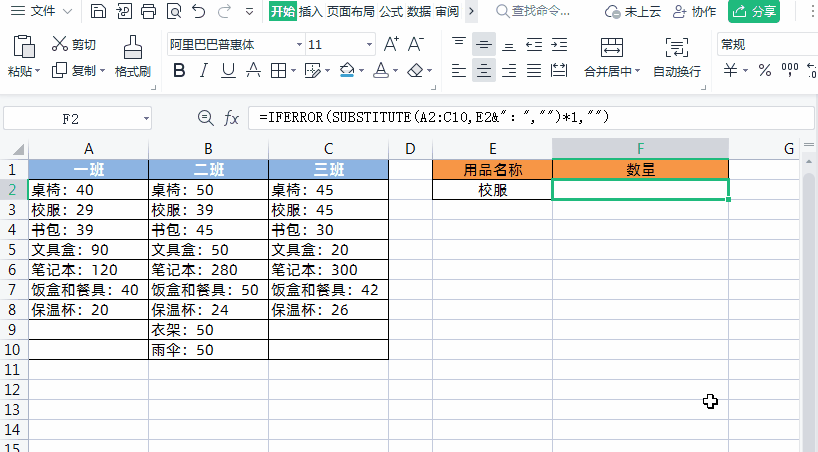
Task: Undo the last action
Action: (199, 11)
